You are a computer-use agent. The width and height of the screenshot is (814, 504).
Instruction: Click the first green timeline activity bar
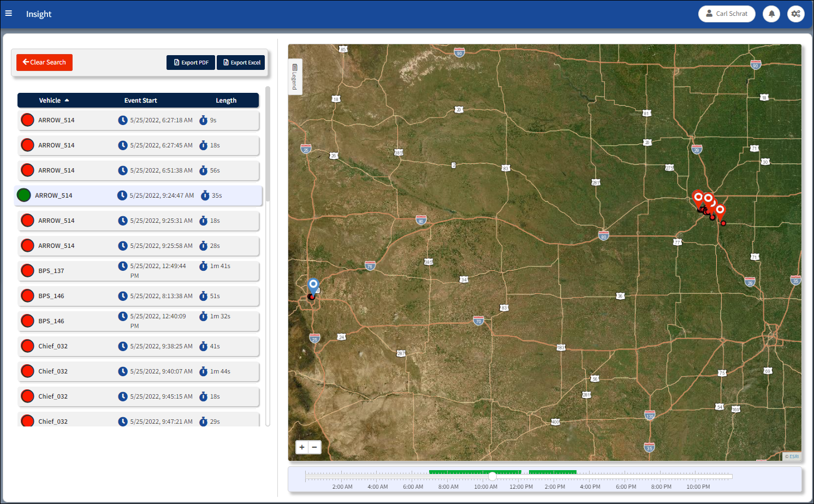pos(475,472)
